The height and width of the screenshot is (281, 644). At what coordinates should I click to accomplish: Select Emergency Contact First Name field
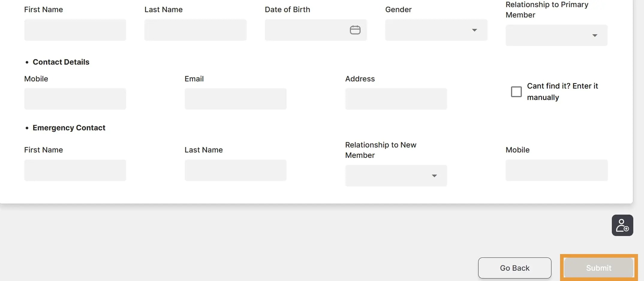click(75, 170)
